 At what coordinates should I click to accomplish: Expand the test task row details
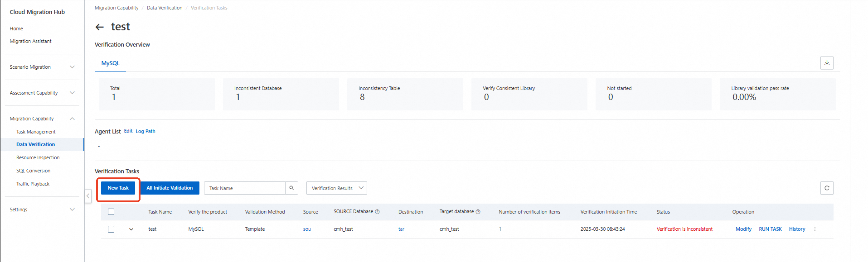point(131,229)
